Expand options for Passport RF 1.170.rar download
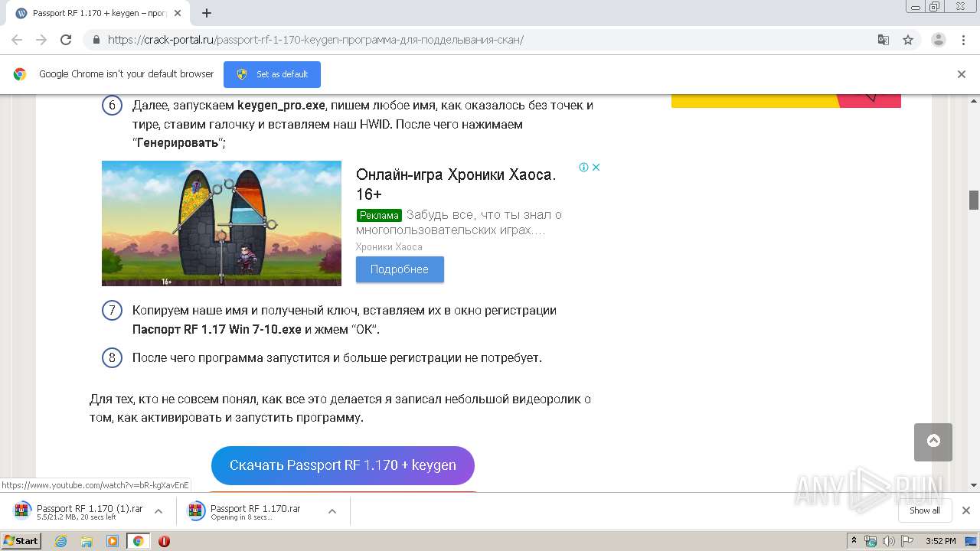 (x=332, y=511)
